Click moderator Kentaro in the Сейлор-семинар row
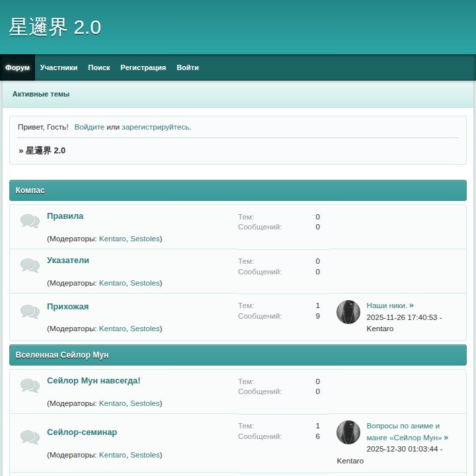476x476 pixels. (x=112, y=455)
